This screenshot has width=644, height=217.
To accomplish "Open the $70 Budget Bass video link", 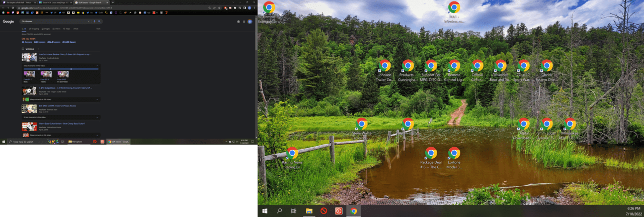I will coord(65,88).
